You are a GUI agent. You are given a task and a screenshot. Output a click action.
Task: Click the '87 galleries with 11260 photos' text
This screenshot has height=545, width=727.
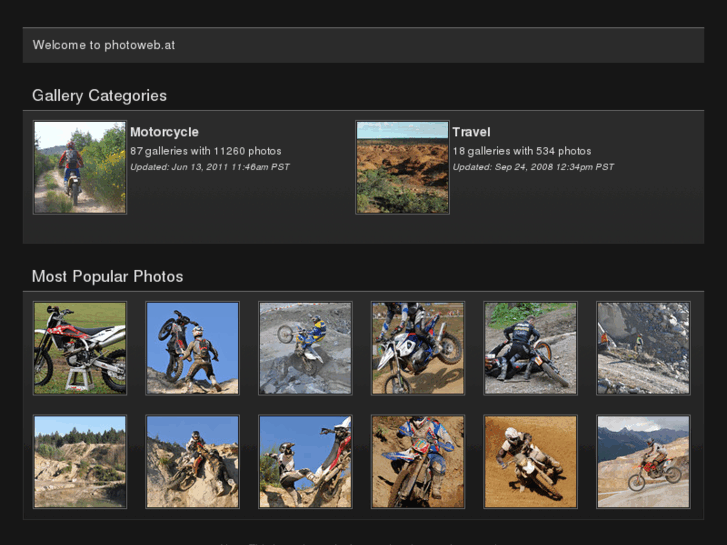205,151
